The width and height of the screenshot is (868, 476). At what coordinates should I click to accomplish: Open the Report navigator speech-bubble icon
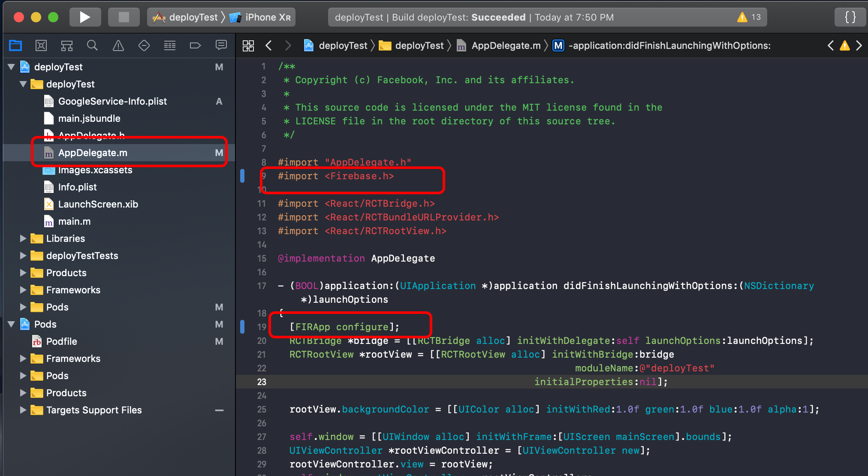click(221, 45)
